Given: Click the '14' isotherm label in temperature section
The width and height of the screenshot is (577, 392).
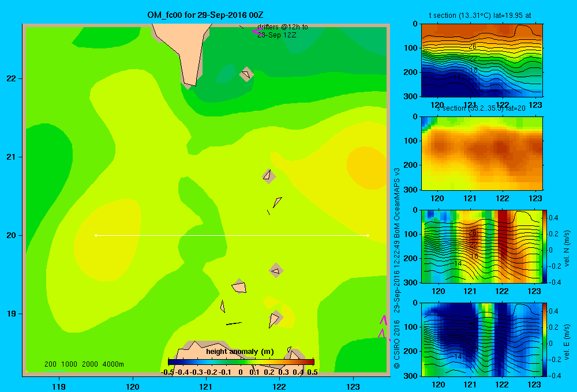Looking at the screenshot, I should (x=457, y=77).
